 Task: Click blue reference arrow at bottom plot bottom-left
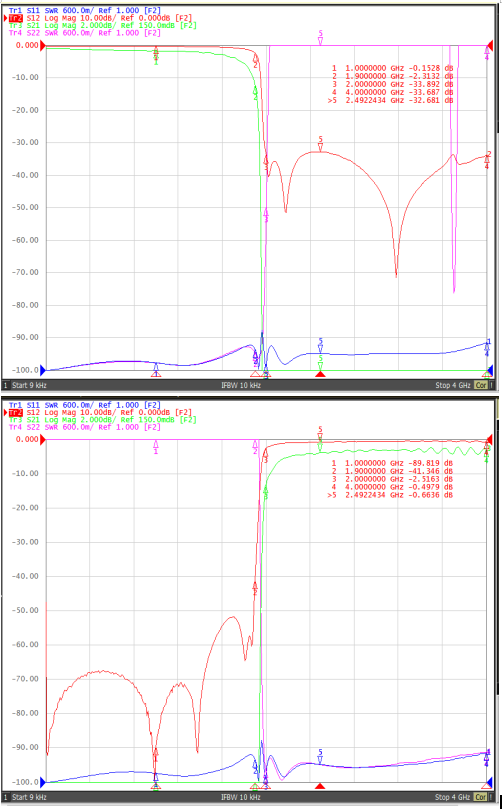click(43, 782)
